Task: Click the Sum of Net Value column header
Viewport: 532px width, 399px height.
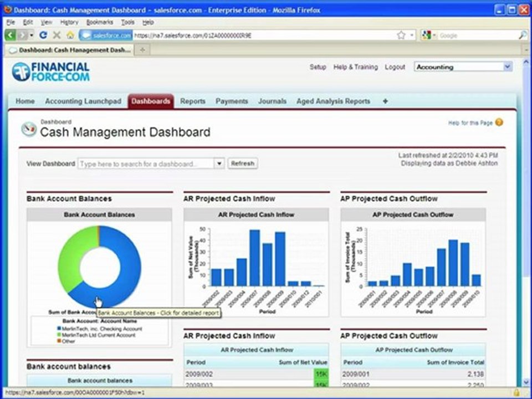Action: pos(303,362)
